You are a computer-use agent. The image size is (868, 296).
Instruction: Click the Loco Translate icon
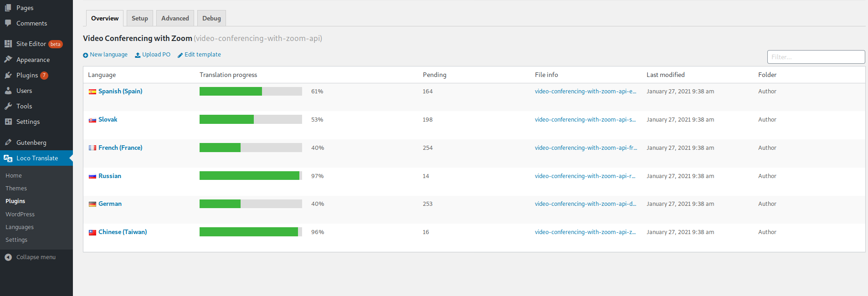click(8, 158)
